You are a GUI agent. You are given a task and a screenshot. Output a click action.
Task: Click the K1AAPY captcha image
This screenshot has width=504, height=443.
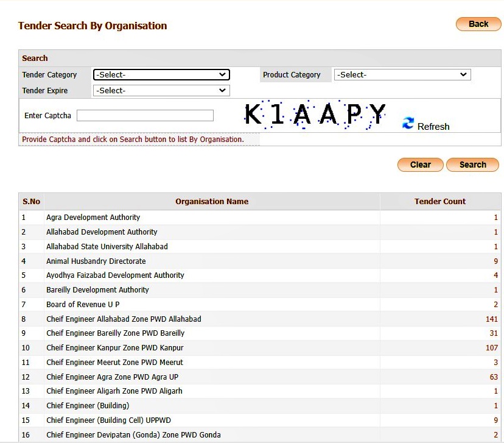click(x=315, y=115)
